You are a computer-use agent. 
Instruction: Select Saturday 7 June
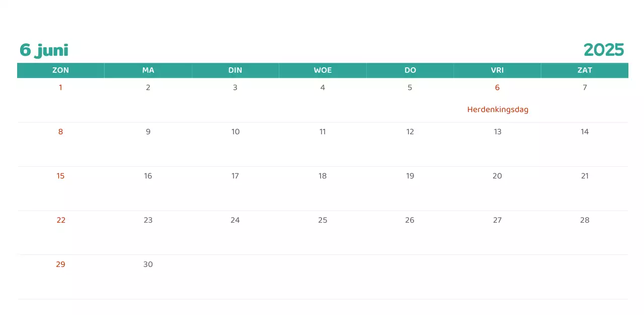click(585, 88)
